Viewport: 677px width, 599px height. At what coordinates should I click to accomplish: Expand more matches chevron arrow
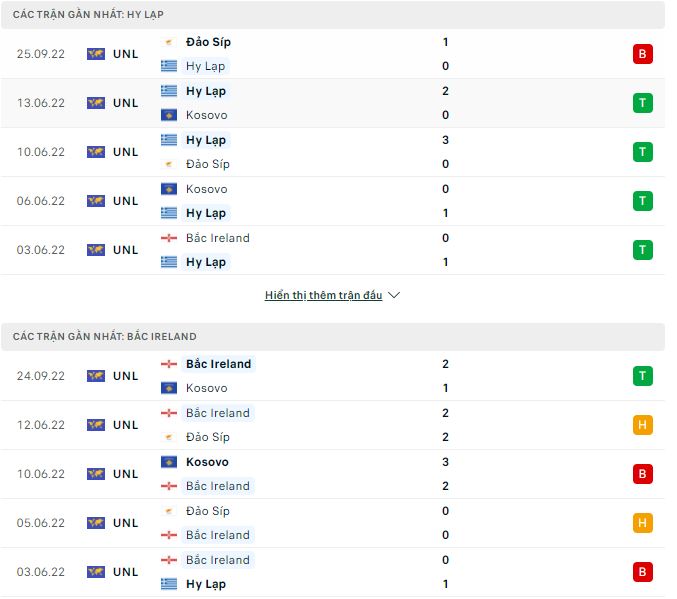[394, 296]
